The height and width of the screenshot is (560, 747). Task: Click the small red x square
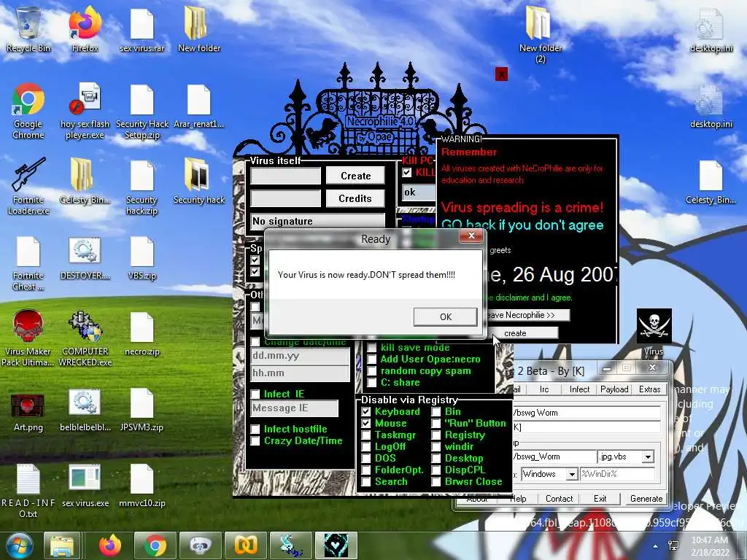[501, 74]
